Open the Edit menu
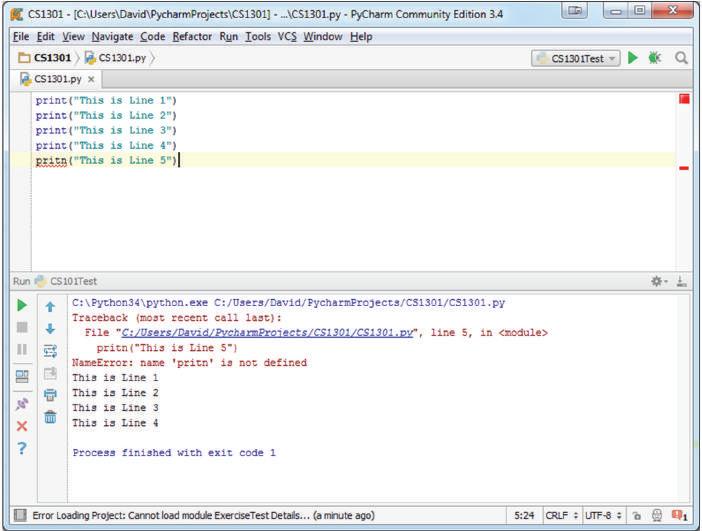Viewport: 702px width, 531px height. coord(46,37)
